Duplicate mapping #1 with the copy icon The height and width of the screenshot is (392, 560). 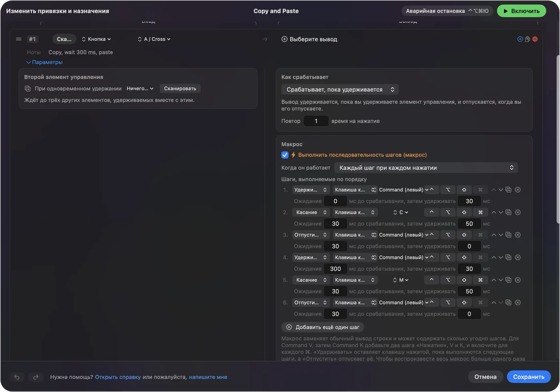tap(528, 39)
